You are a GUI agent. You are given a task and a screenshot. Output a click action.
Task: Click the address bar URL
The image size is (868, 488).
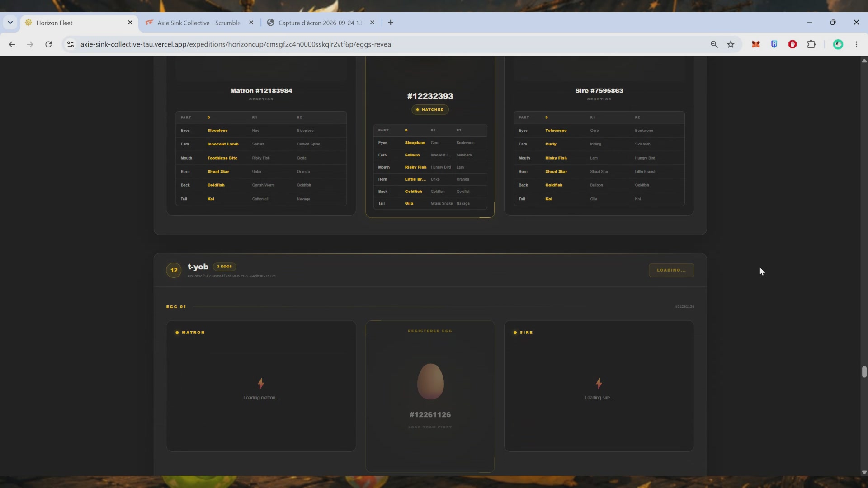236,44
